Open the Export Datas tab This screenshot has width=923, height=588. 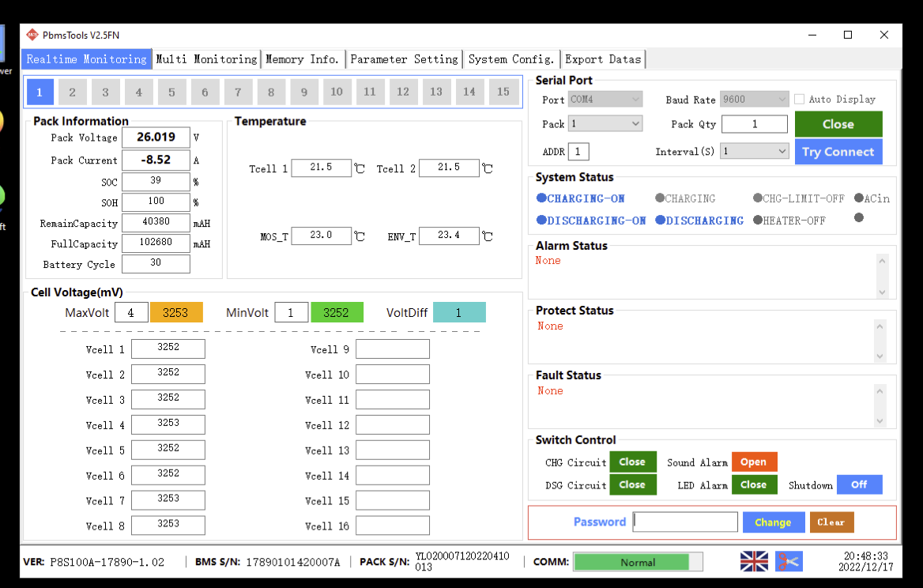pos(603,58)
